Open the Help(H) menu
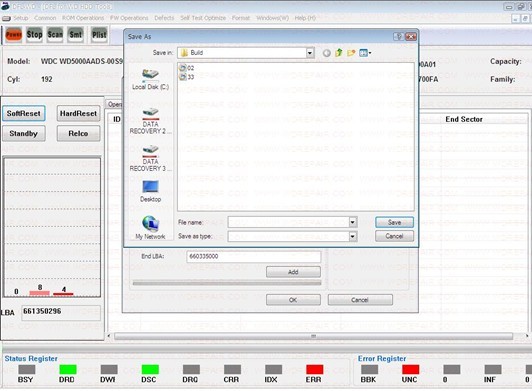 [305, 18]
